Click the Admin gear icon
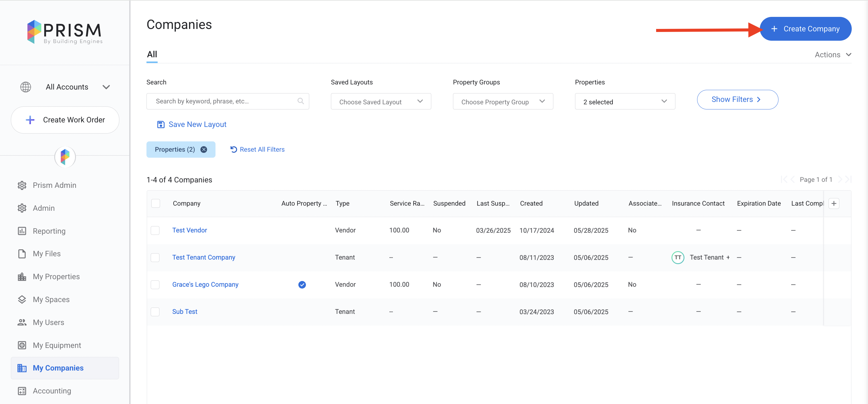 click(x=22, y=208)
